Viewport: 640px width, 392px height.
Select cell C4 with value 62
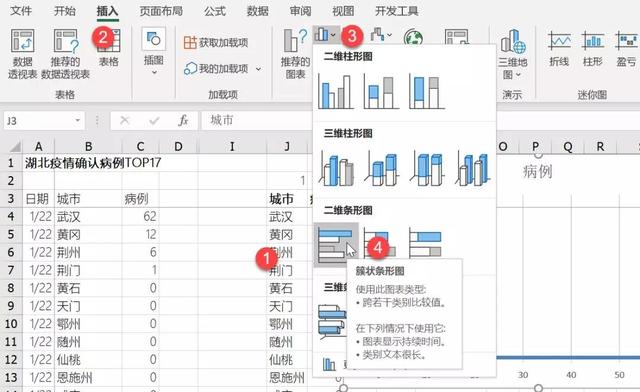coord(140,216)
